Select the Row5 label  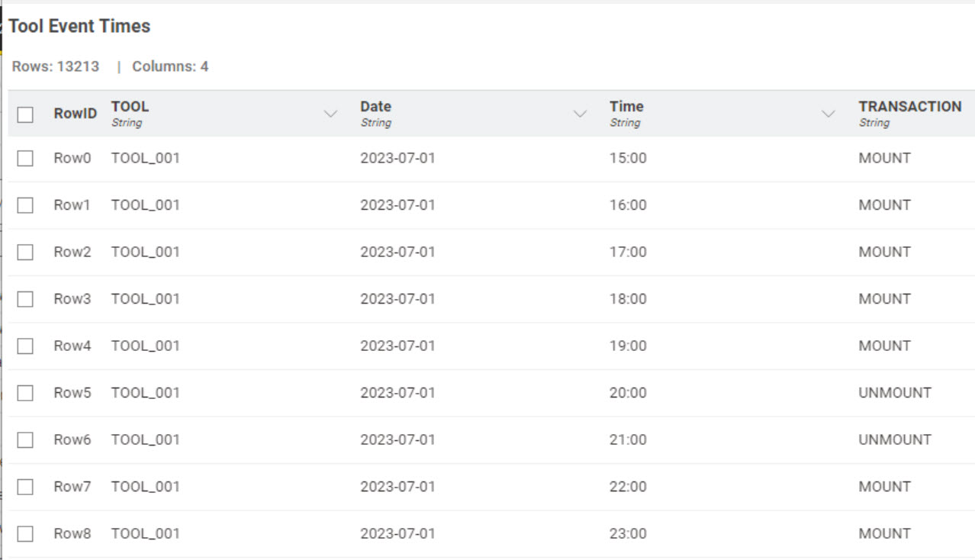72,393
